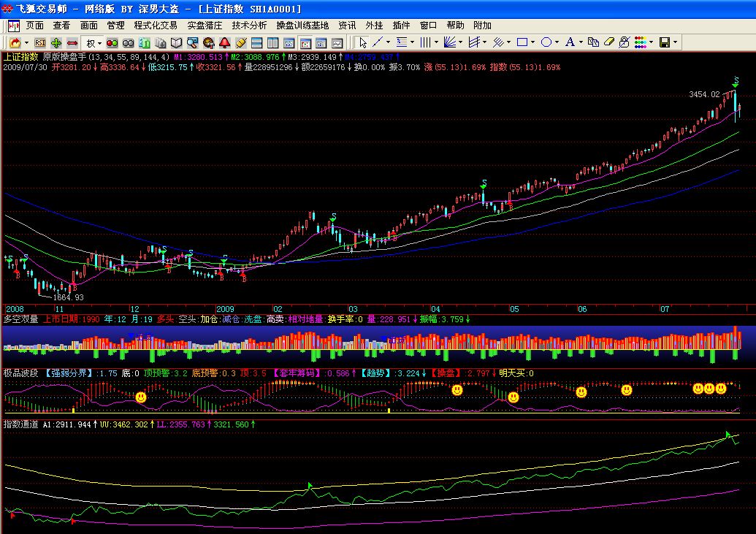Click the floppy disk save icon
The height and width of the screenshot is (534, 756).
point(665,42)
